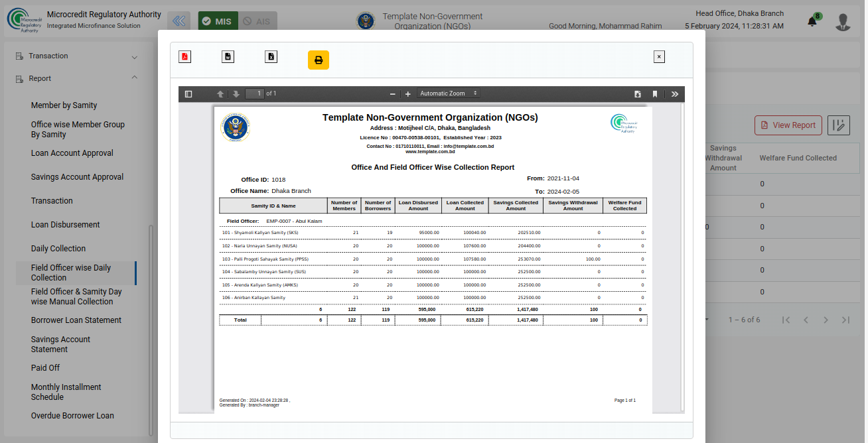The image size is (868, 443).
Task: Collapse the Report menu
Action: click(x=77, y=78)
